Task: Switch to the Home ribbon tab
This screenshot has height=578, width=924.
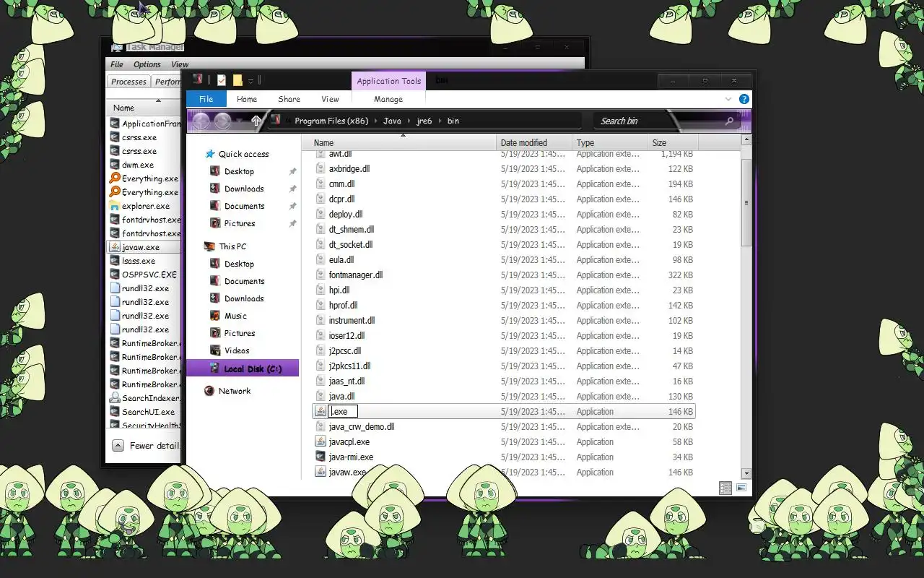Action: (x=247, y=100)
